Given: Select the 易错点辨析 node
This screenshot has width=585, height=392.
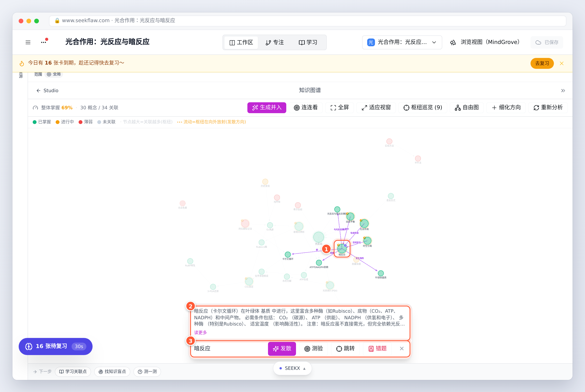Looking at the screenshot, I should pyautogui.click(x=299, y=226).
